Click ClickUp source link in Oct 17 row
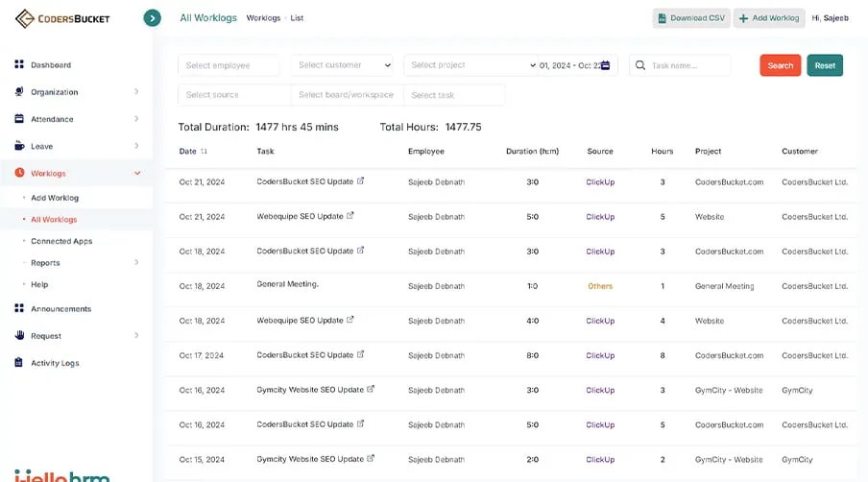The width and height of the screenshot is (868, 482). (x=600, y=355)
